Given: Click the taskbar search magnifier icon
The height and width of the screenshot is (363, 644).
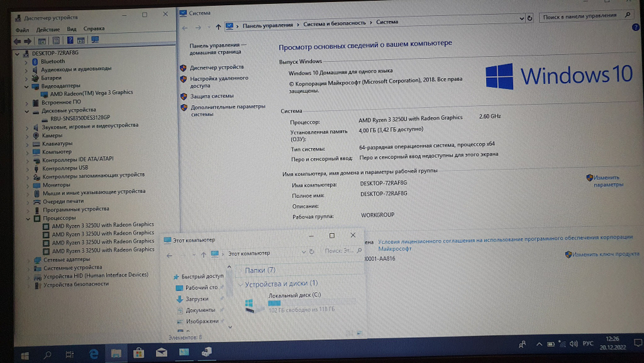Looking at the screenshot, I should pyautogui.click(x=48, y=355).
